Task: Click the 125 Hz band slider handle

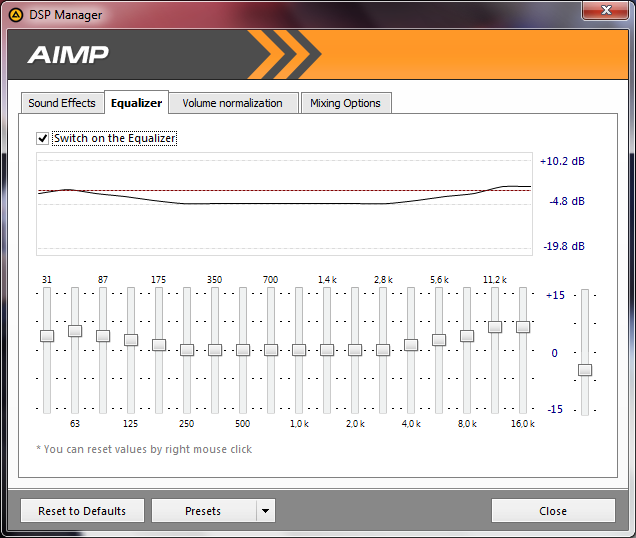Action: click(x=131, y=340)
